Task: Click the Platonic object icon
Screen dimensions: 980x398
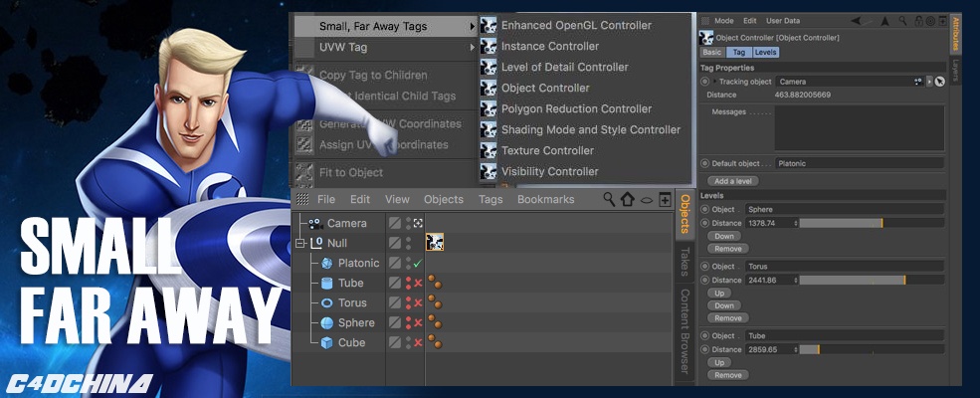Action: [x=327, y=263]
